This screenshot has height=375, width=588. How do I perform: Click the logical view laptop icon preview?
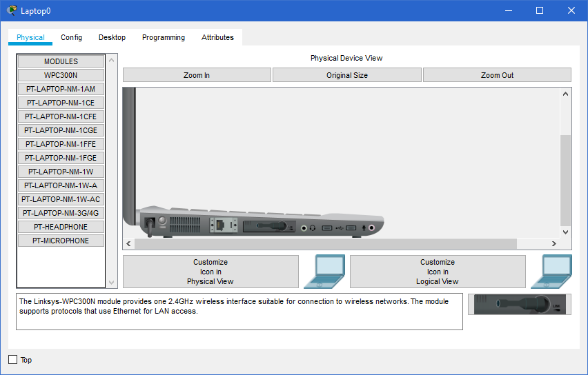click(551, 272)
